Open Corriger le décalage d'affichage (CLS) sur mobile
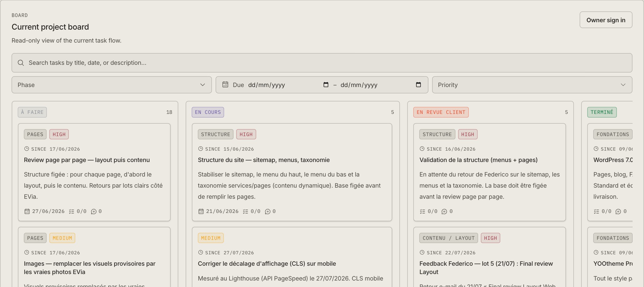The image size is (644, 287). click(267, 264)
